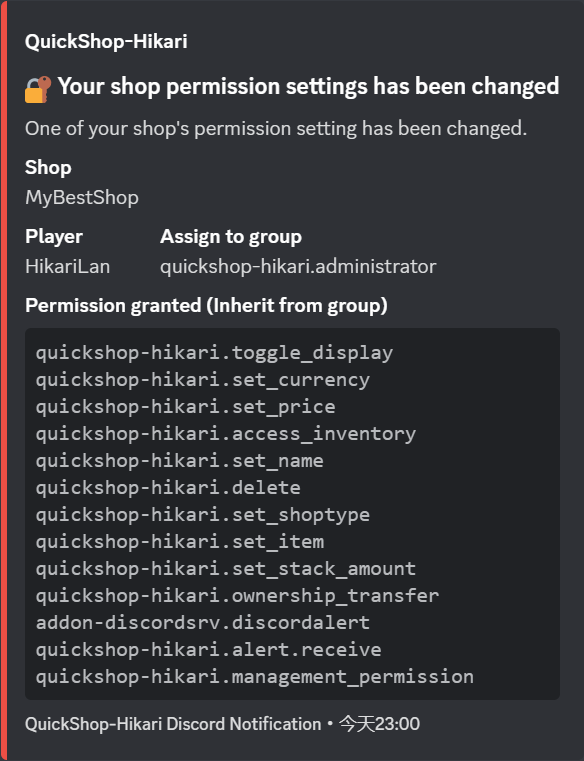
Task: Click the addon-discordsrv.discordalert line
Action: click(202, 623)
